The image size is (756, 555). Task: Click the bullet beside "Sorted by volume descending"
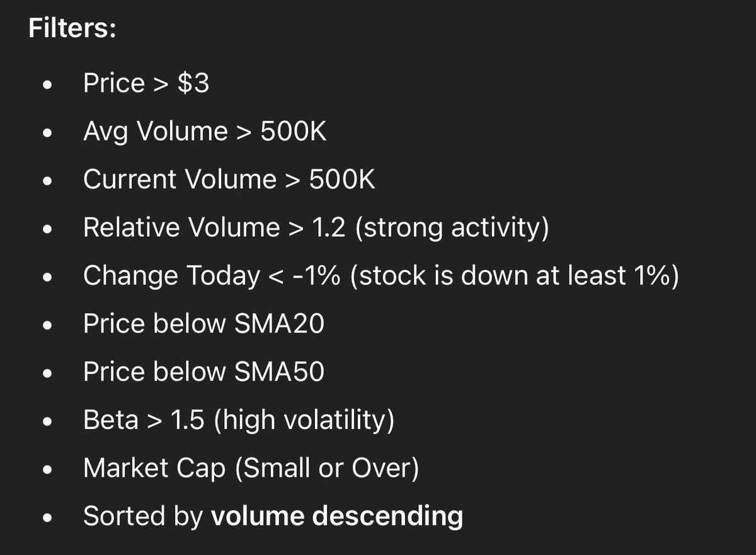pos(47,518)
